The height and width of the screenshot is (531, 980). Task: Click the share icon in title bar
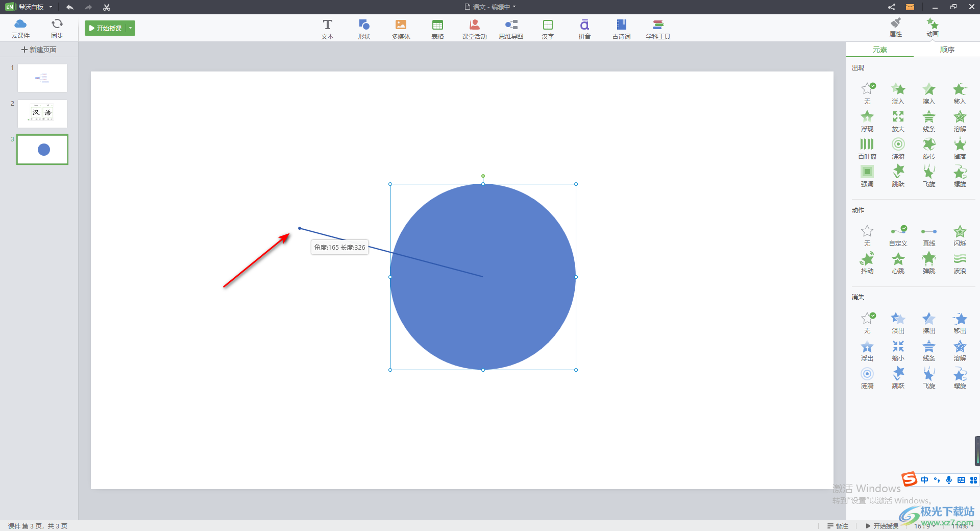pos(892,7)
